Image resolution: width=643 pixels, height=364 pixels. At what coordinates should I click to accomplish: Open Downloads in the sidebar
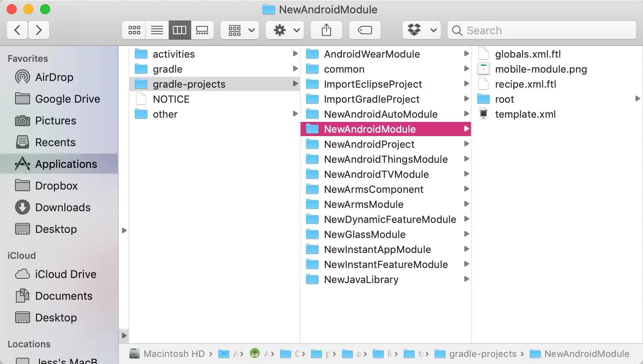click(x=59, y=207)
